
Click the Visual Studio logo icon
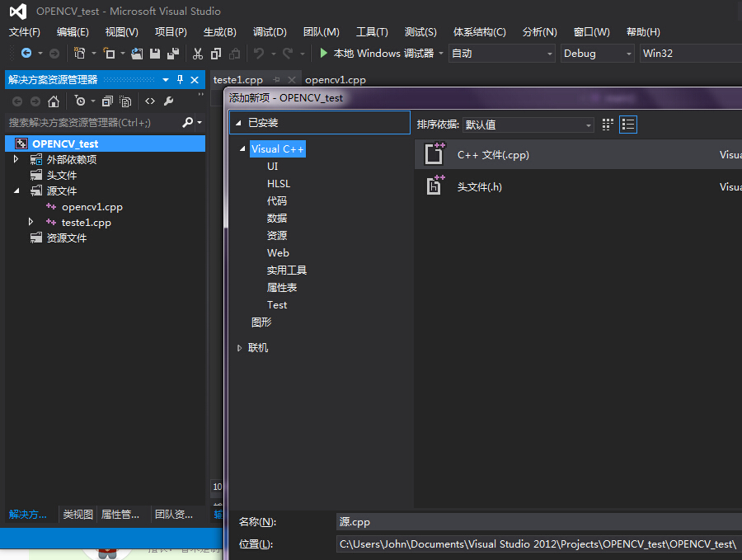[x=18, y=12]
